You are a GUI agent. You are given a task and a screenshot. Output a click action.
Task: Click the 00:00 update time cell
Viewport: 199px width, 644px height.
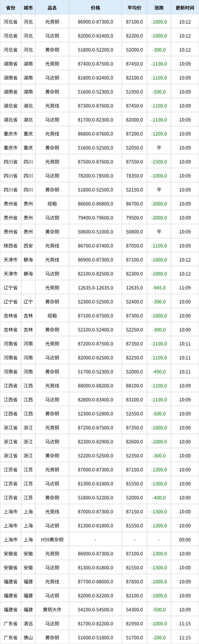(185, 539)
